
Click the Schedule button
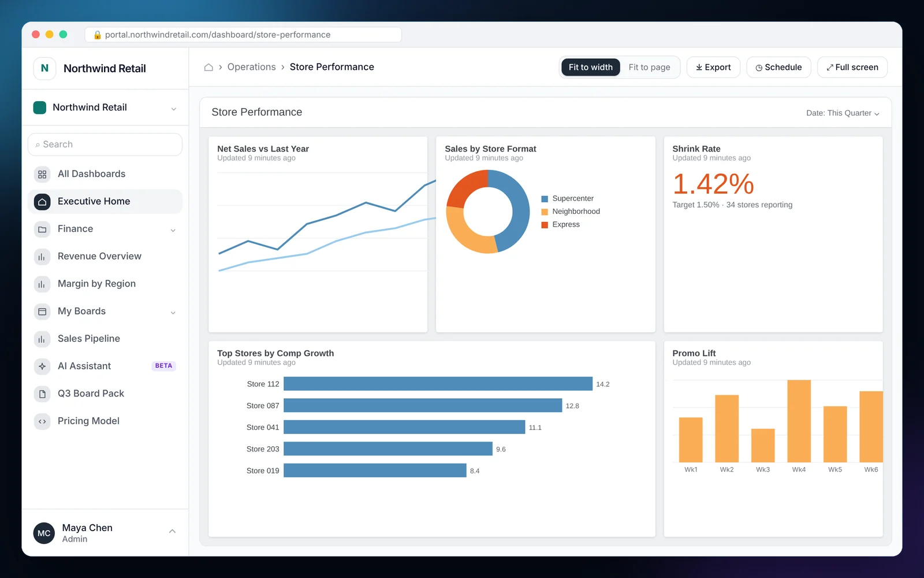(x=778, y=67)
